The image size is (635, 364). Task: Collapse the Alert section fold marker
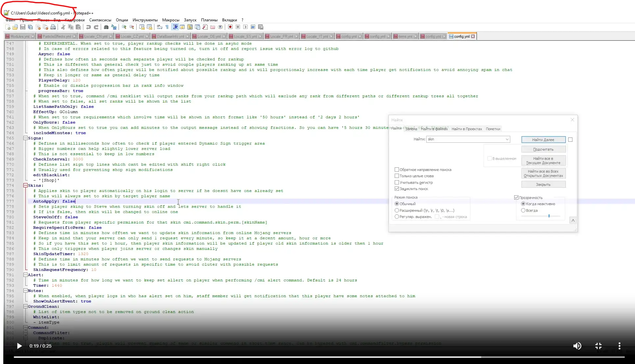(25, 275)
